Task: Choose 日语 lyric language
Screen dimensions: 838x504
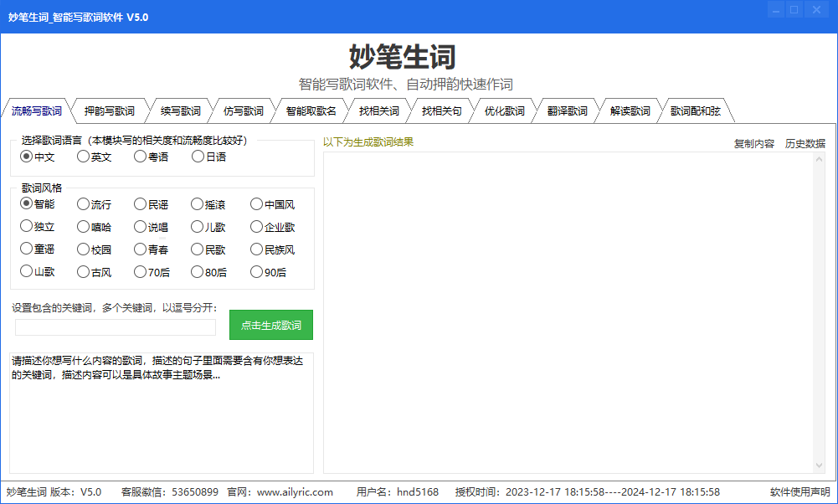Action: click(x=209, y=157)
